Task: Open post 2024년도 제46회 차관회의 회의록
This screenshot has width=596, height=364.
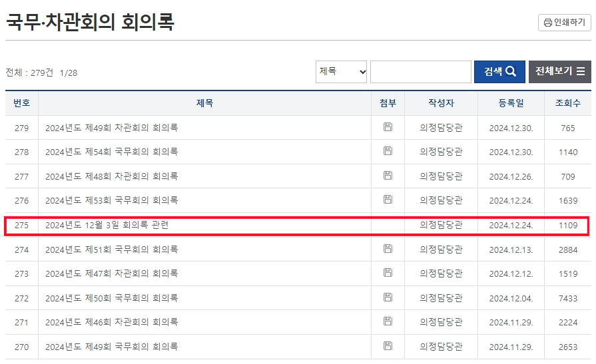Action: coord(112,322)
